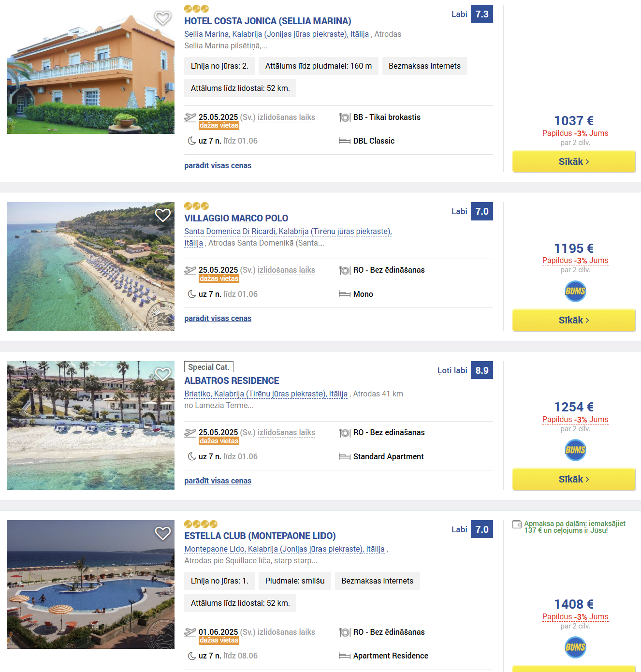The image size is (641, 672).
Task: Click Papildus -3% Jums under 1037 €
Action: click(575, 133)
